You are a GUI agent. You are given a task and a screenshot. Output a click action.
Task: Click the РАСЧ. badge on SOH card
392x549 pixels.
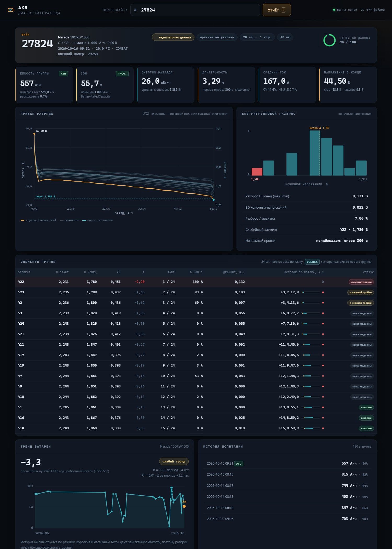point(122,74)
